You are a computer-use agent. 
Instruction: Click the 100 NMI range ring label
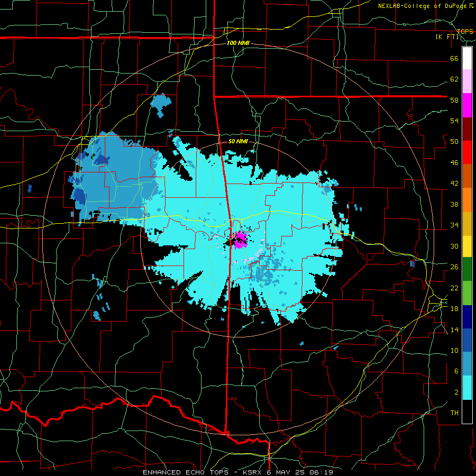[x=238, y=43]
